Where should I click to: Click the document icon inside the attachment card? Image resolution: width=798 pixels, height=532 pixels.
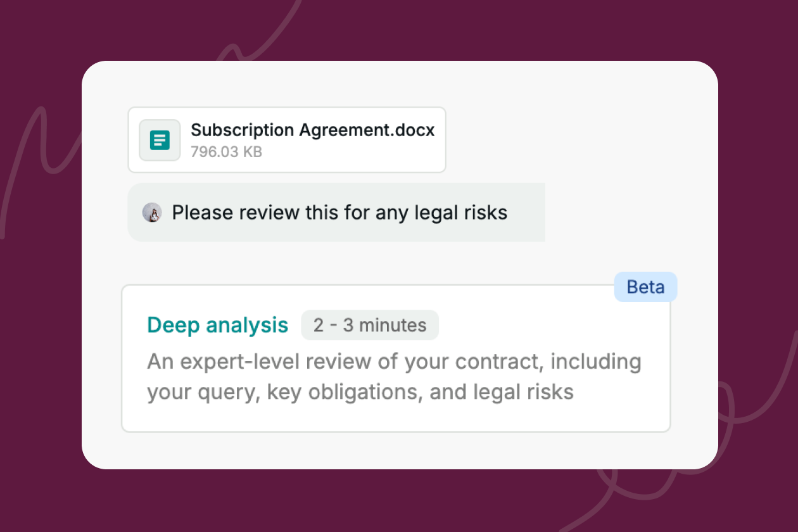coord(159,140)
